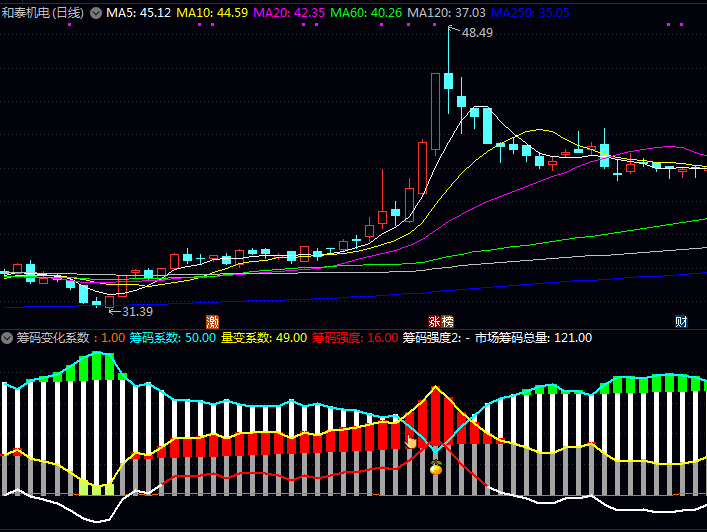Screen dimensions: 707x532
Task: Click the 量变系数: 49.00 value
Action: tap(264, 338)
